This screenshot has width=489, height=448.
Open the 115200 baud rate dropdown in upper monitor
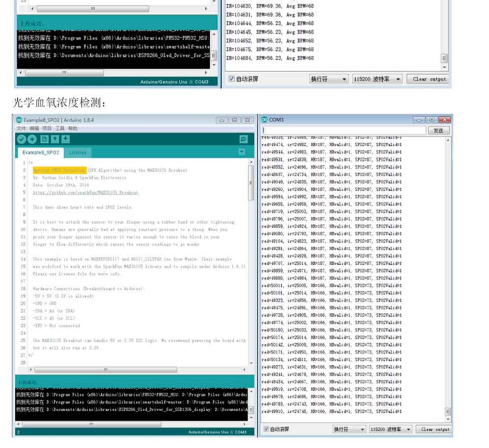(377, 79)
